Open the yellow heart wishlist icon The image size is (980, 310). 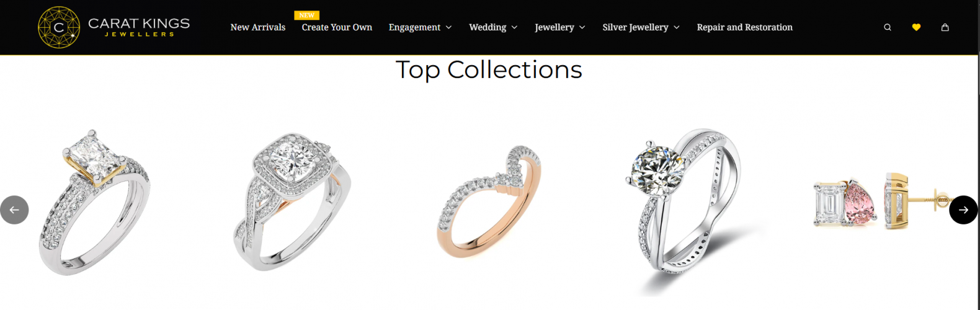(x=916, y=27)
